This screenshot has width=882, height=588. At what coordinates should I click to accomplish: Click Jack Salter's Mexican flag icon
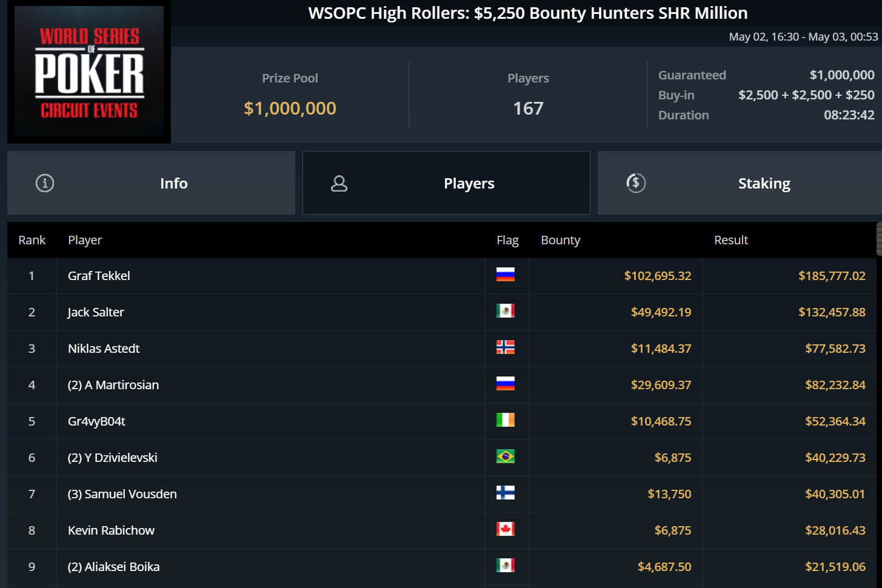pos(506,311)
